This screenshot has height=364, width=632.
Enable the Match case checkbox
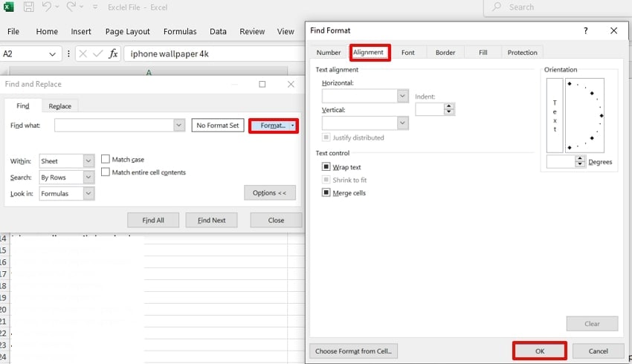point(105,159)
